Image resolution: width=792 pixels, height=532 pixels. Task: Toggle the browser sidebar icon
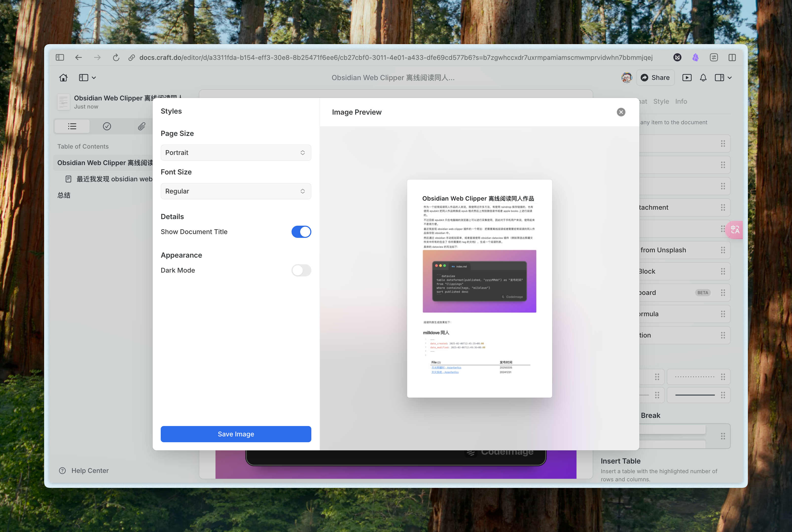[x=60, y=57]
